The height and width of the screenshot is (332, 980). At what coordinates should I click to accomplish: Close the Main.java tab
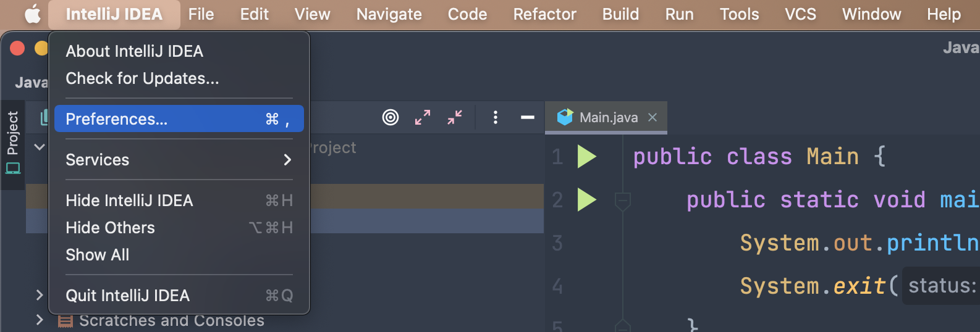[653, 117]
